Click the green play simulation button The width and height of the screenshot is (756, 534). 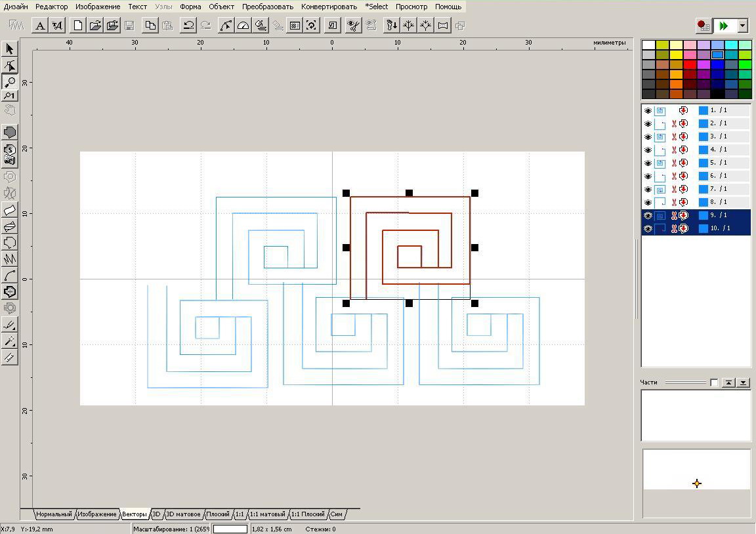[x=724, y=26]
